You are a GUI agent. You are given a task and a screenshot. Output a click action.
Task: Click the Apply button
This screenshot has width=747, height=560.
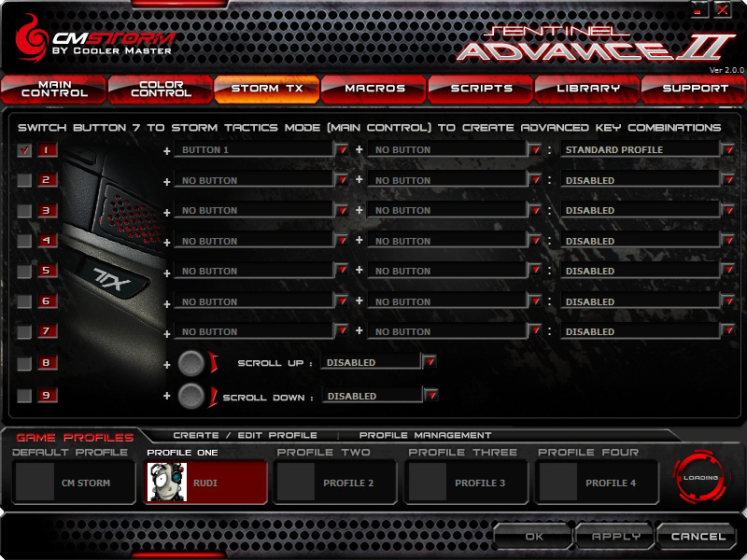click(615, 536)
